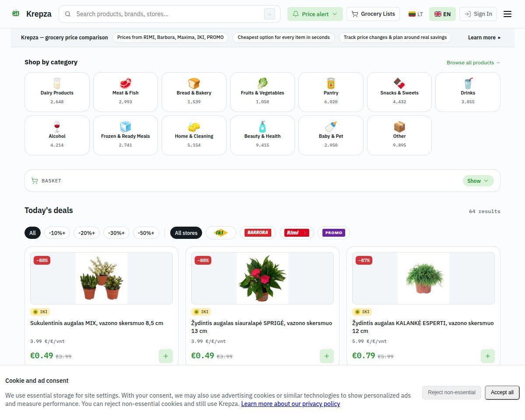Open the Dairy Products category
Viewport: 525px width, 420px height.
(x=57, y=92)
